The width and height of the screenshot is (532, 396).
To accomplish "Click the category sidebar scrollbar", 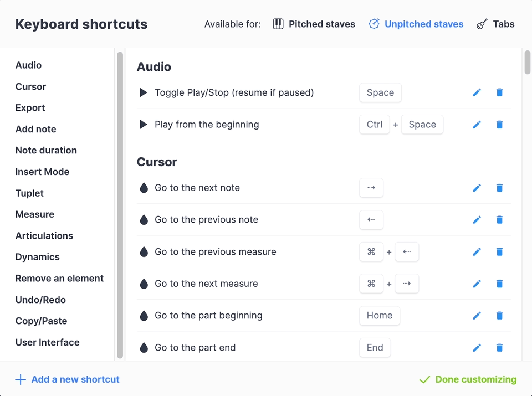I will [x=120, y=205].
